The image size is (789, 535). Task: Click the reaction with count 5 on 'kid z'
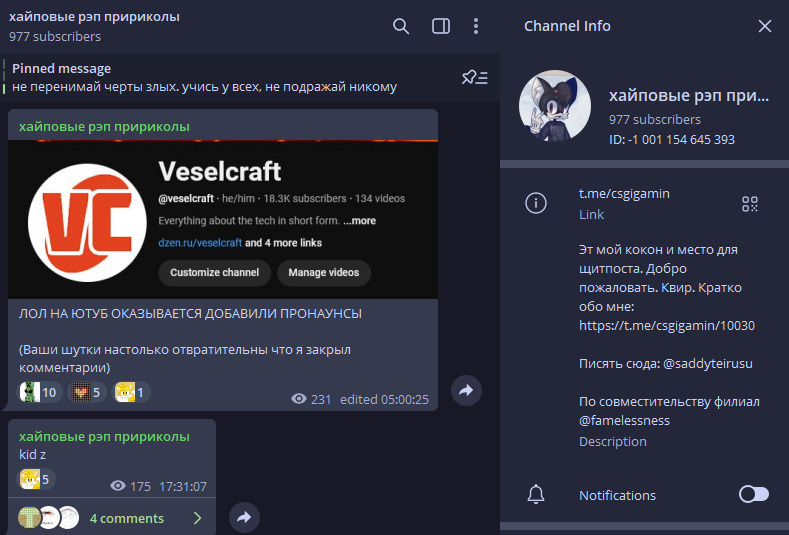(36, 479)
